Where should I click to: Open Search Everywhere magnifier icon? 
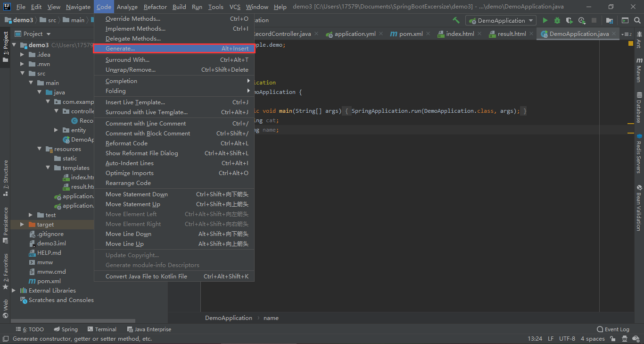637,20
